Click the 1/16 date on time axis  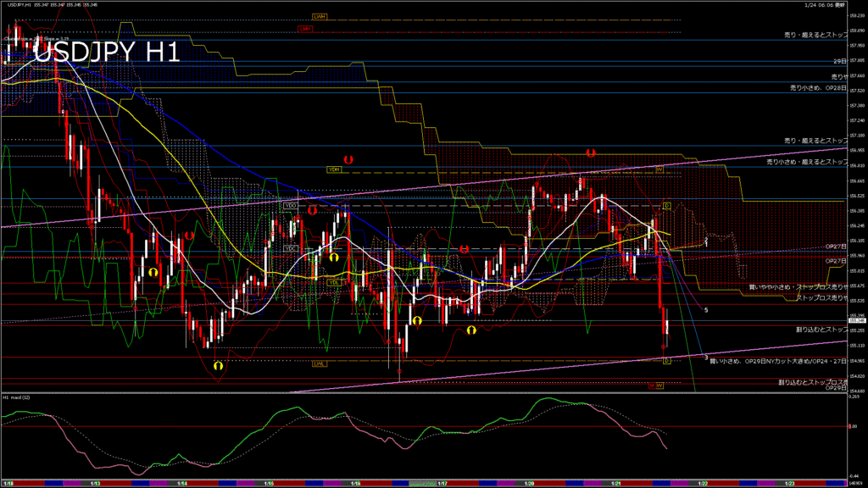(x=355, y=484)
